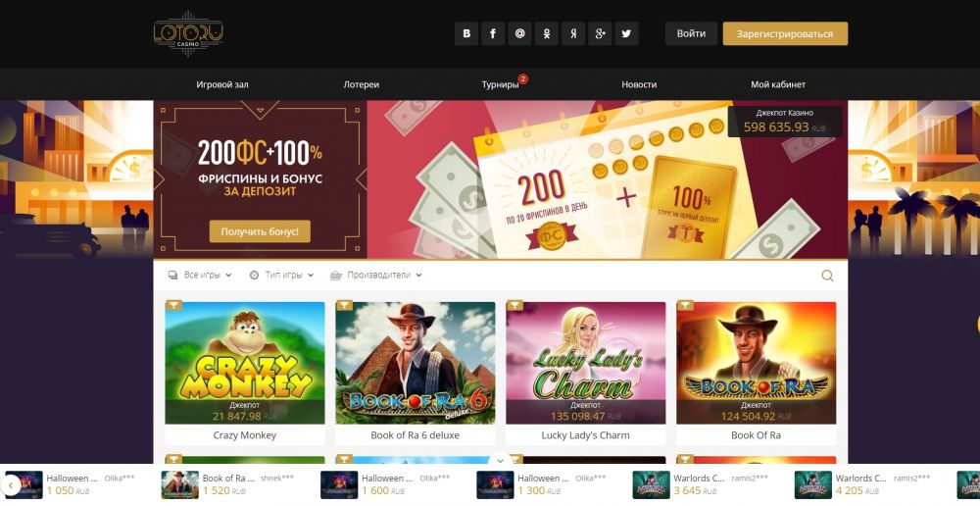
Task: Open the Новости menu item
Action: click(x=639, y=84)
